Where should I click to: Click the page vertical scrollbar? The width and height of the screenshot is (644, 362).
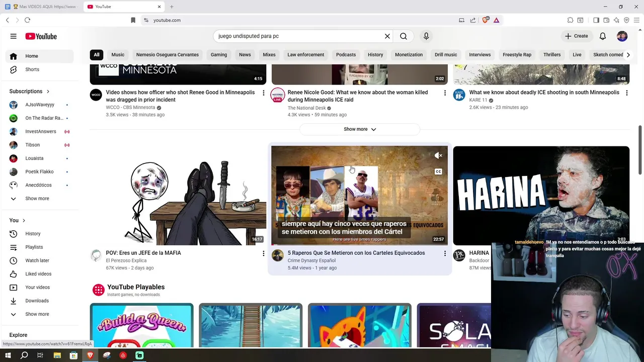tap(640, 151)
